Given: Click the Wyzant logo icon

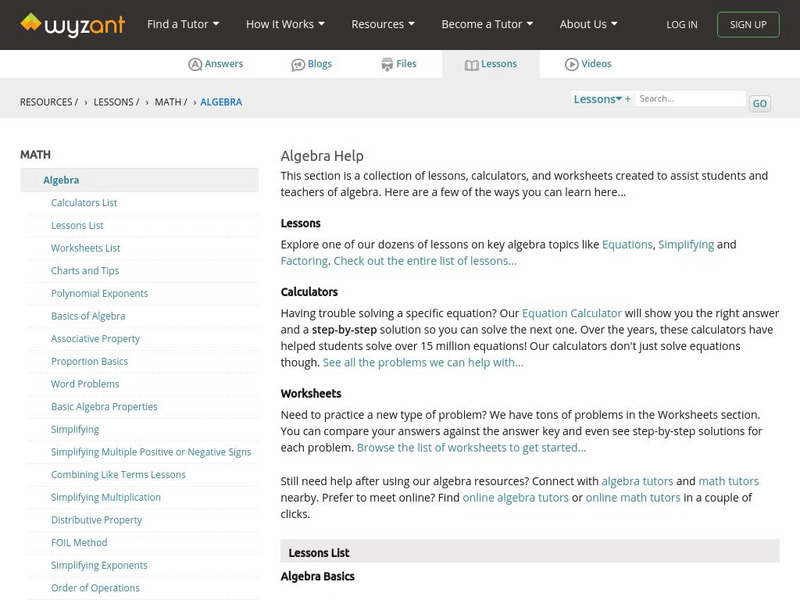Looking at the screenshot, I should tap(31, 22).
